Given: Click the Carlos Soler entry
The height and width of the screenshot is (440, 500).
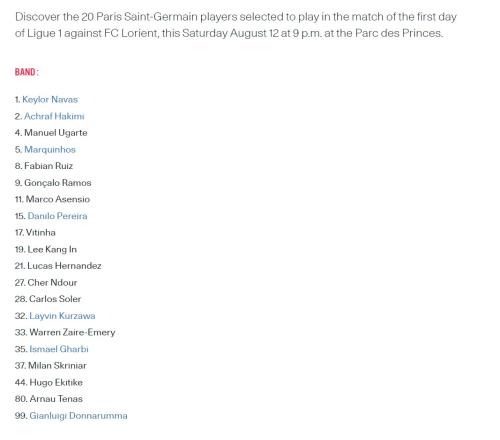Looking at the screenshot, I should tap(48, 299).
